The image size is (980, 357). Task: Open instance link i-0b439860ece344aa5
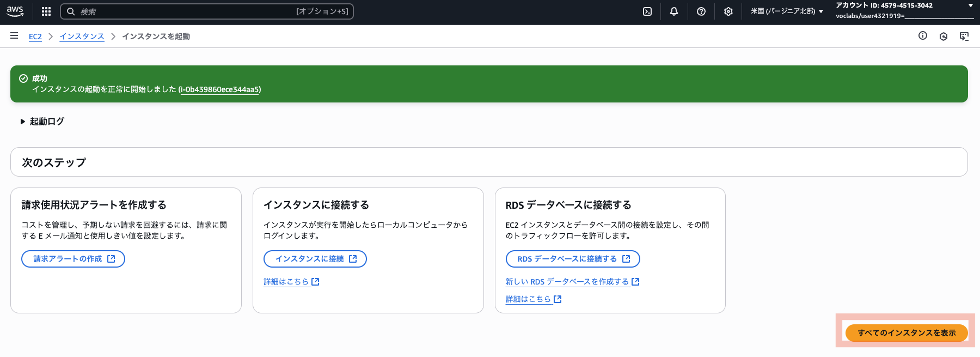220,89
